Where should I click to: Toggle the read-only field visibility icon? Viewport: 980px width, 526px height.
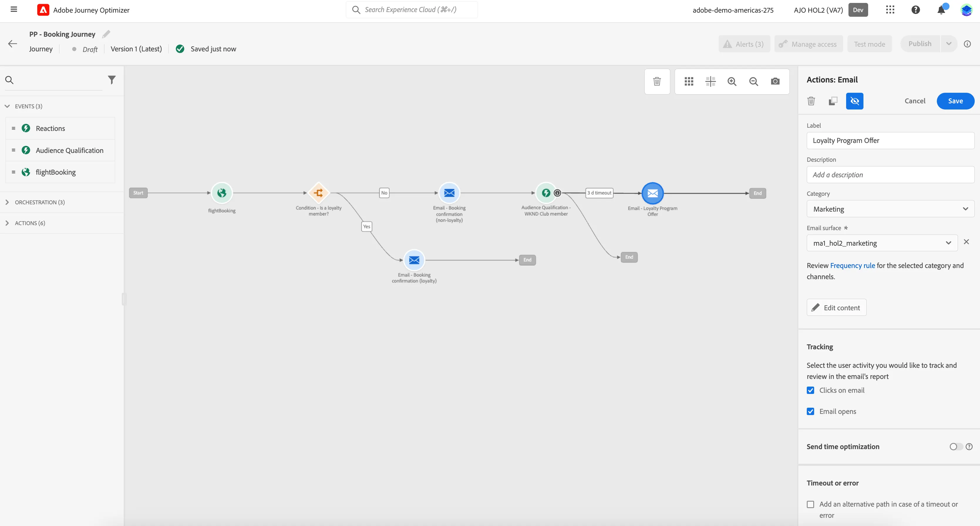pyautogui.click(x=854, y=101)
